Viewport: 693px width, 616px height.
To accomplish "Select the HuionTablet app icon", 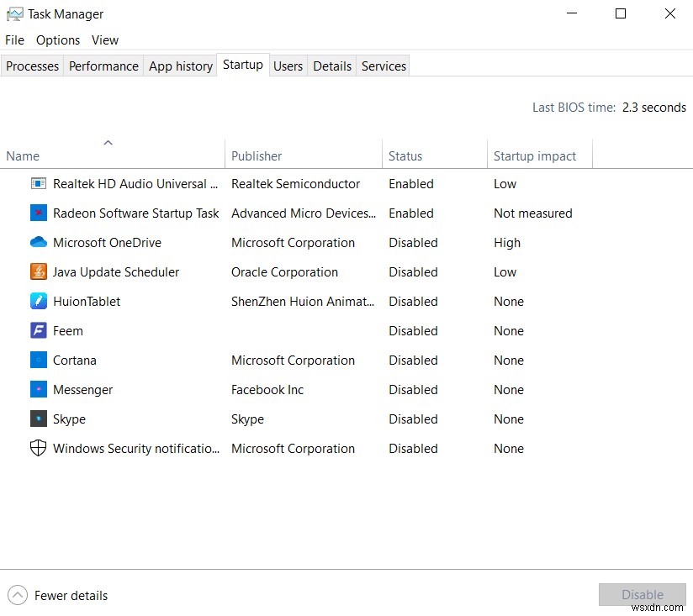I will tap(38, 301).
